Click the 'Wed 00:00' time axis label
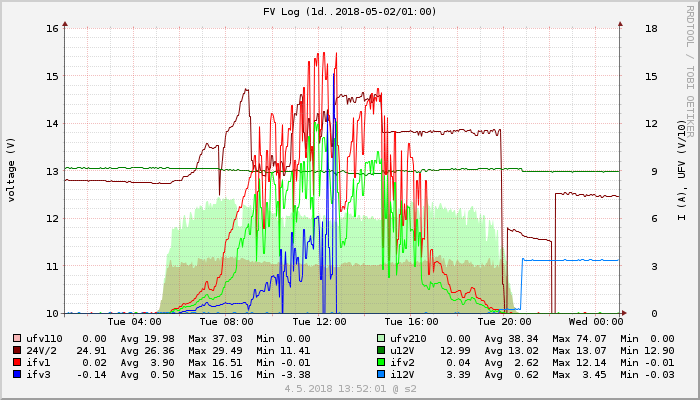The width and height of the screenshot is (700, 400). [596, 321]
